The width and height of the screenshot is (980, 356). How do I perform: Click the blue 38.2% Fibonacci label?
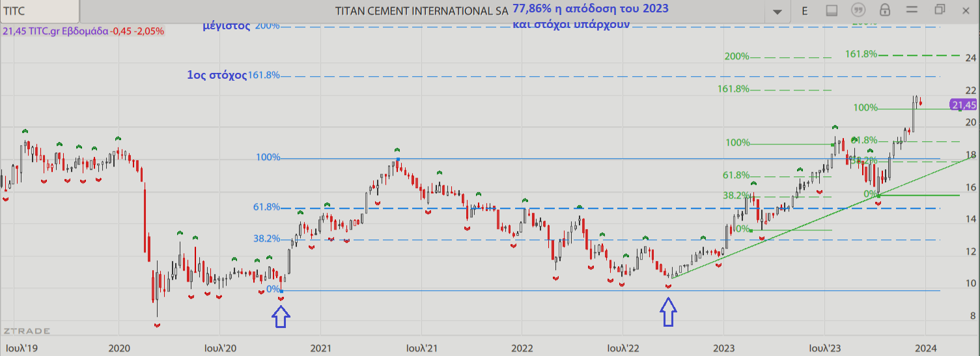(x=267, y=239)
